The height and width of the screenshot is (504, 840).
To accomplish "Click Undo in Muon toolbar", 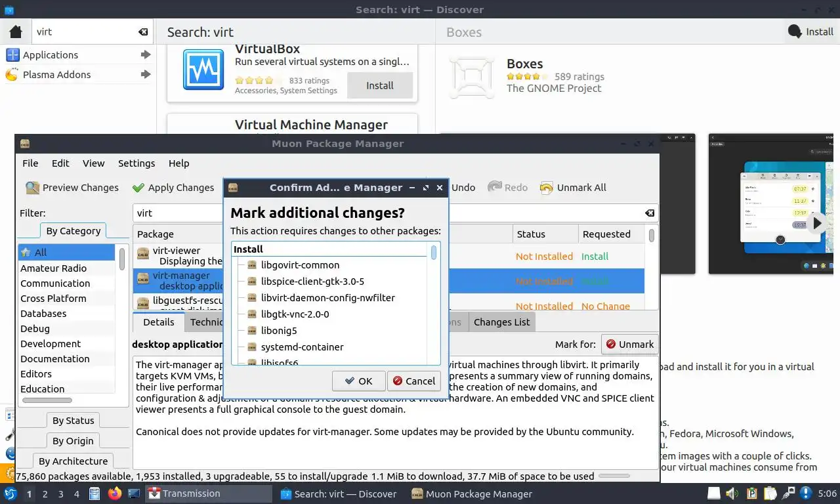I will click(x=462, y=188).
